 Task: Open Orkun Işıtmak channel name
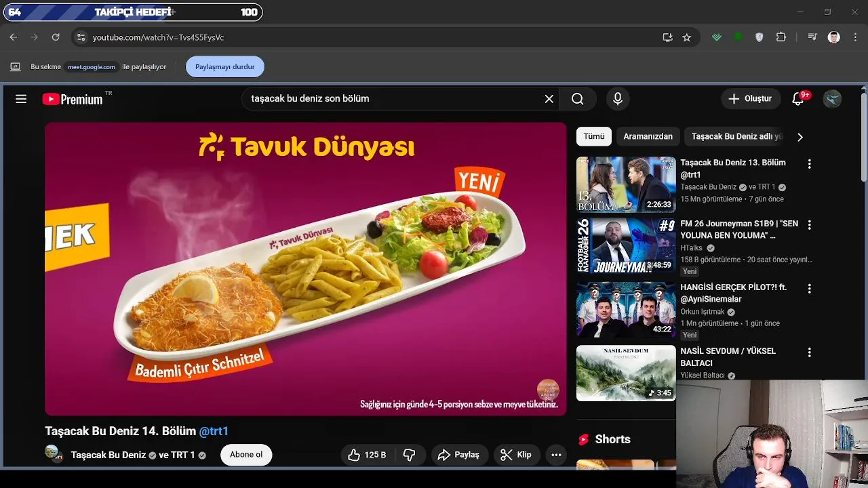703,312
